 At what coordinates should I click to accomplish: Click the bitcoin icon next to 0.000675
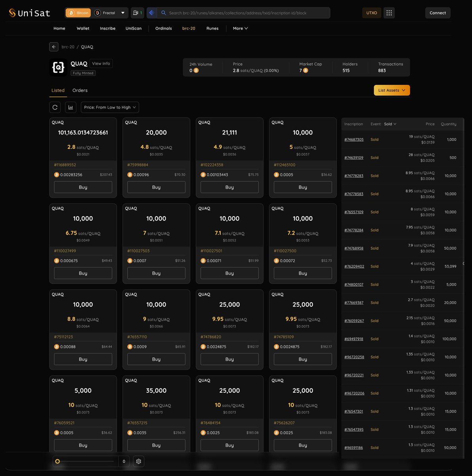[x=57, y=261]
